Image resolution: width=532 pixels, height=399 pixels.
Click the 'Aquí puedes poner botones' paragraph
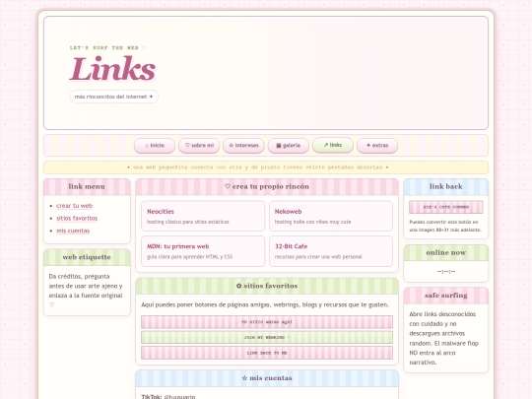[x=265, y=304]
